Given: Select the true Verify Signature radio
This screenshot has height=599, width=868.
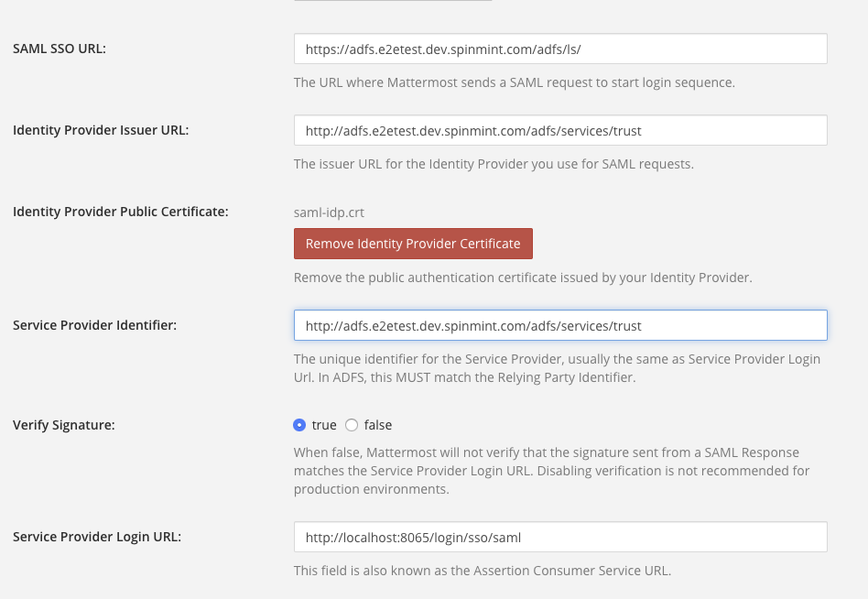Looking at the screenshot, I should coord(299,425).
